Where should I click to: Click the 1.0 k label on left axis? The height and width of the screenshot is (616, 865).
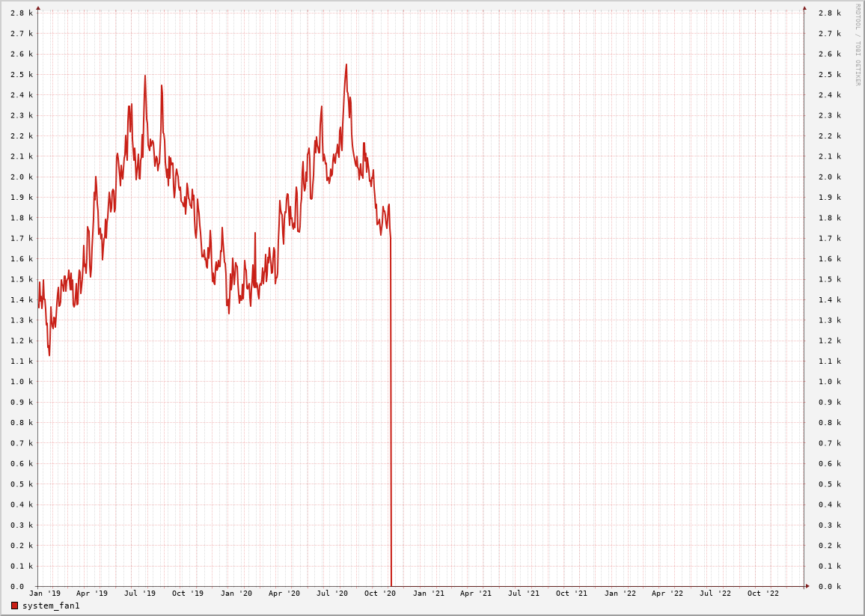[22, 382]
